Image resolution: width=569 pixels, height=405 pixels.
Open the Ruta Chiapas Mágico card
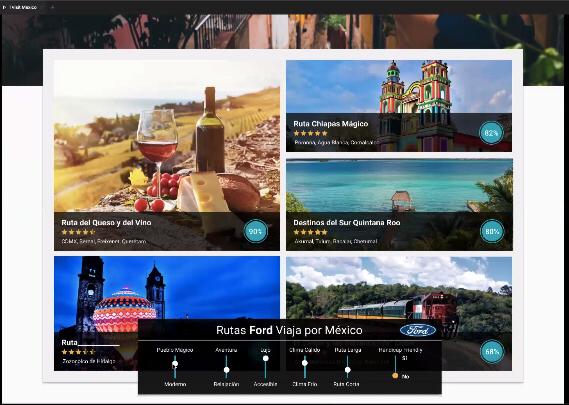tap(399, 106)
